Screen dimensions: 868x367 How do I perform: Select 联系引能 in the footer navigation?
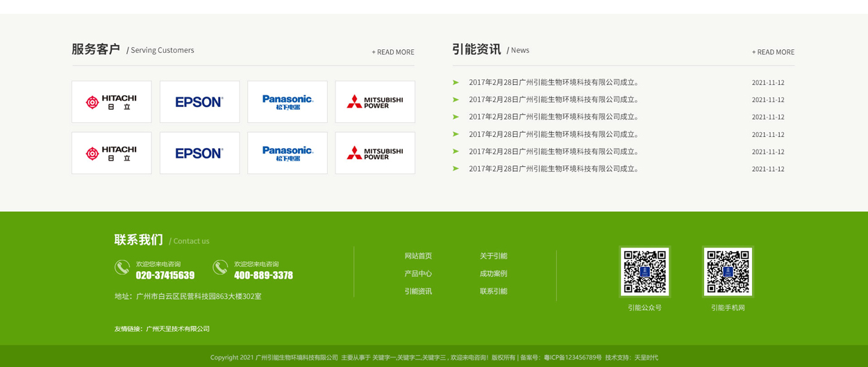click(x=493, y=291)
